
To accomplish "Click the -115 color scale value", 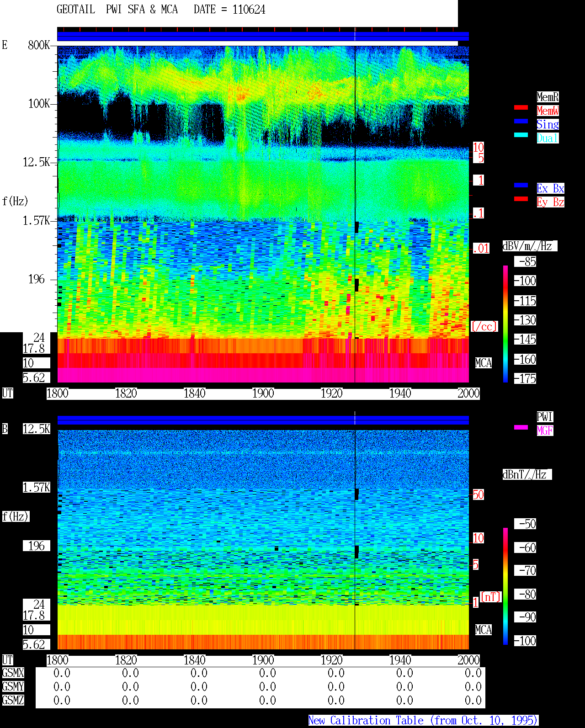I will [525, 301].
